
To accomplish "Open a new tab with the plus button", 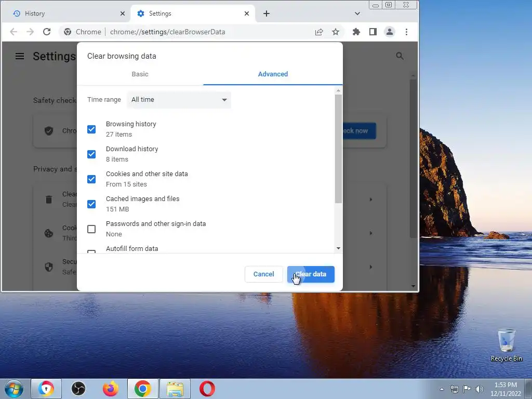I will tap(267, 14).
